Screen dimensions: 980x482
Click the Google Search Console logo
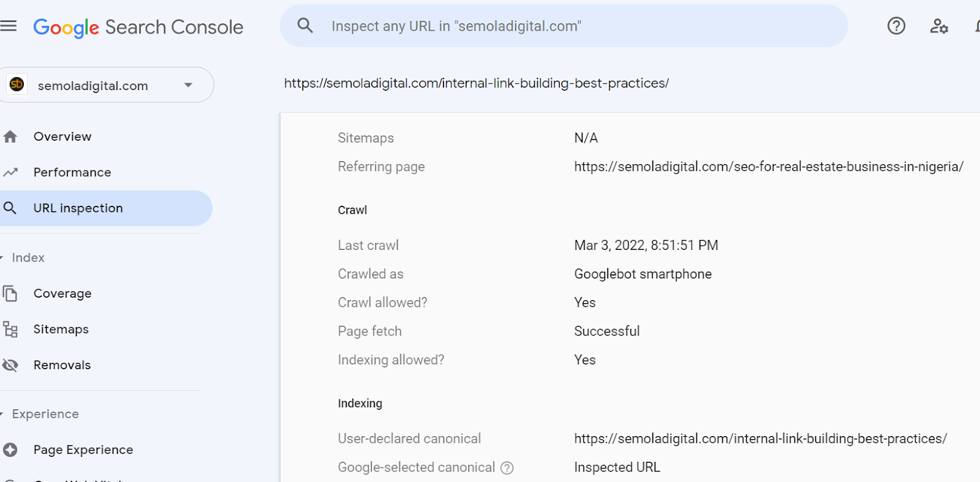(138, 27)
